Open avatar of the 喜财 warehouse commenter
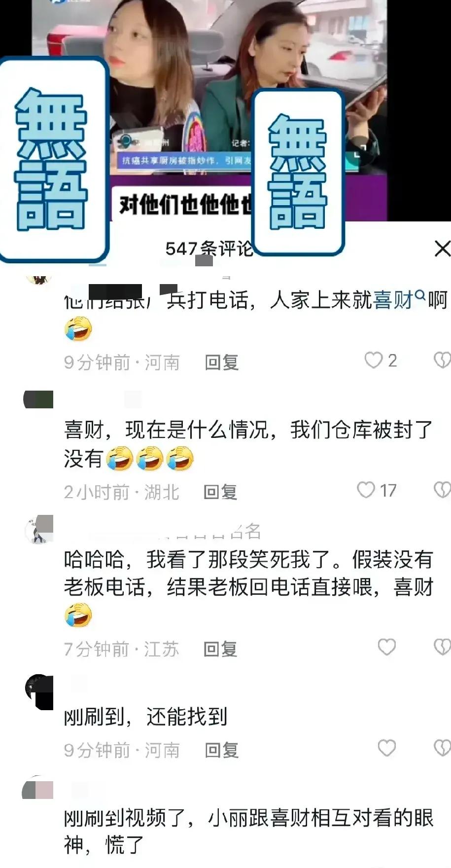The width and height of the screenshot is (451, 868). point(38,400)
